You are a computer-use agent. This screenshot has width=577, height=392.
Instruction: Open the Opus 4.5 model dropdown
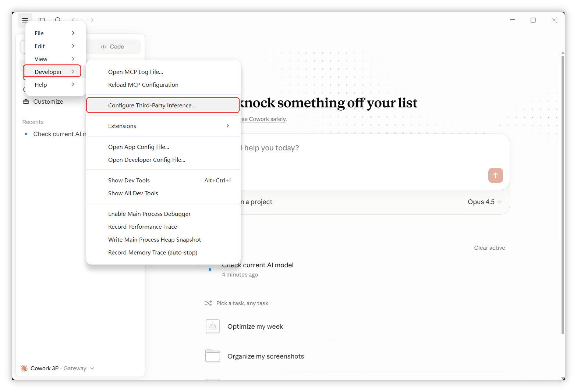484,202
